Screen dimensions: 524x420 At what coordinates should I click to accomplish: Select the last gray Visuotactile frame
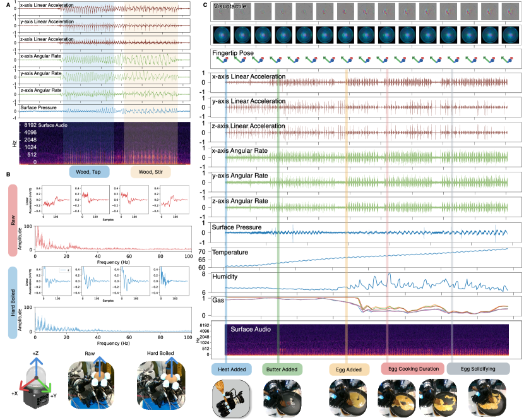pyautogui.click(x=510, y=12)
